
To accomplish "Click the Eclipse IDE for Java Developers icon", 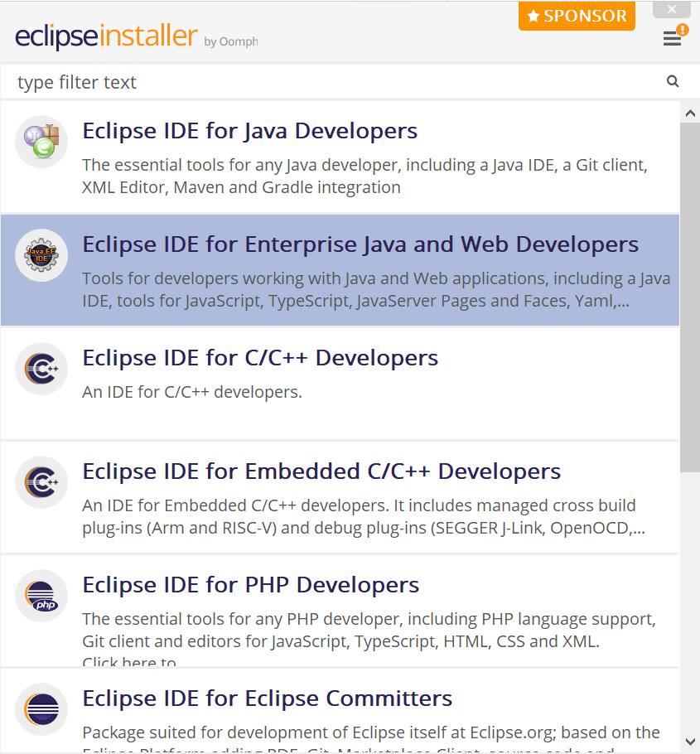I will coord(41,142).
